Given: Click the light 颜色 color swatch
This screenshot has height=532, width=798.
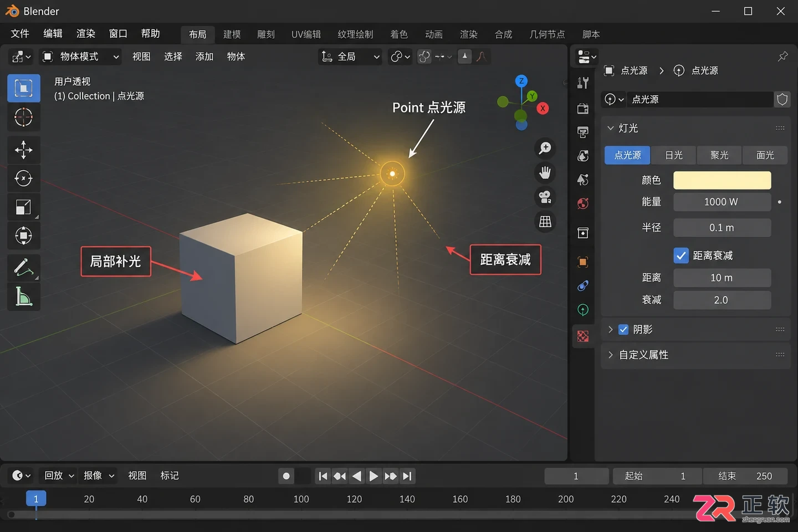Looking at the screenshot, I should tap(722, 180).
